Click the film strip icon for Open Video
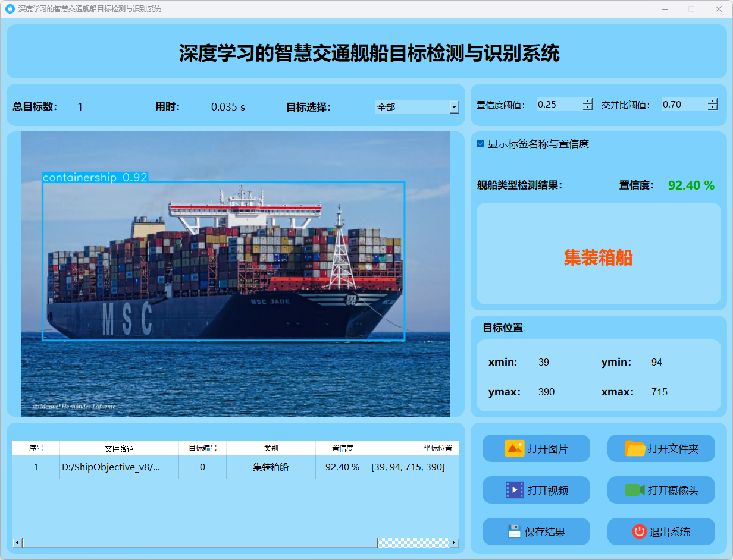This screenshot has width=733, height=560. 514,490
